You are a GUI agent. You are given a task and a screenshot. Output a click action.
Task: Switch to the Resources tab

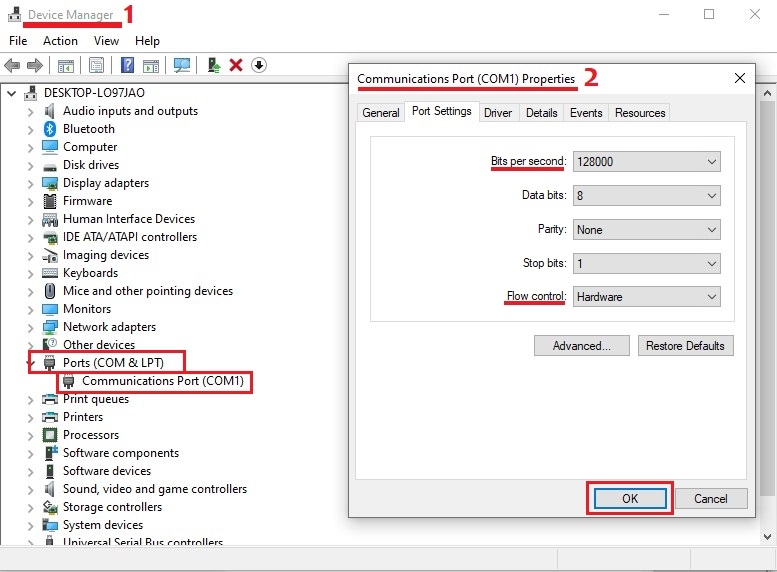point(640,113)
